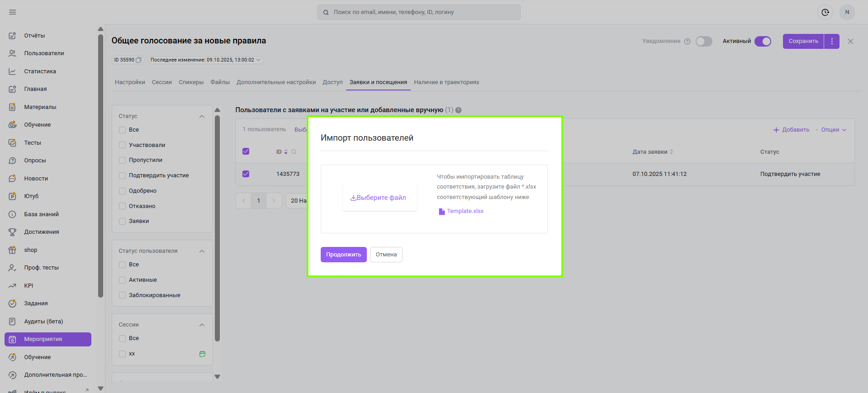868x393 pixels.
Task: Open the Опции dropdown
Action: [834, 130]
